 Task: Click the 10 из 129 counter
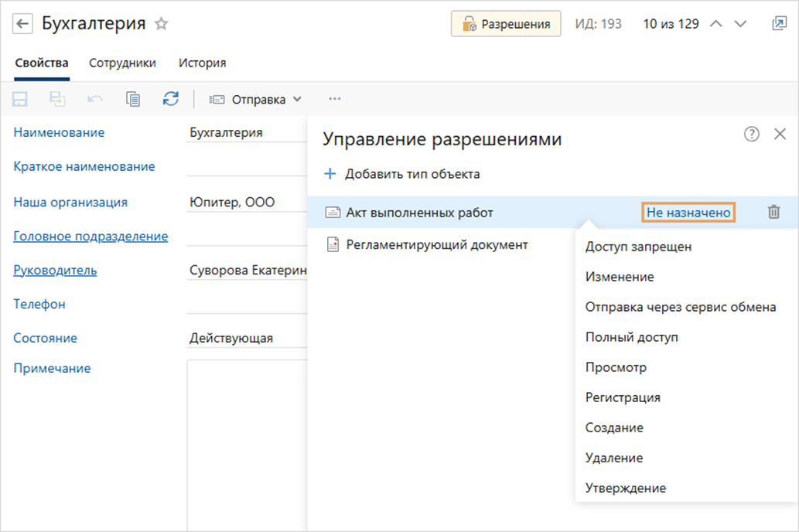pyautogui.click(x=671, y=24)
